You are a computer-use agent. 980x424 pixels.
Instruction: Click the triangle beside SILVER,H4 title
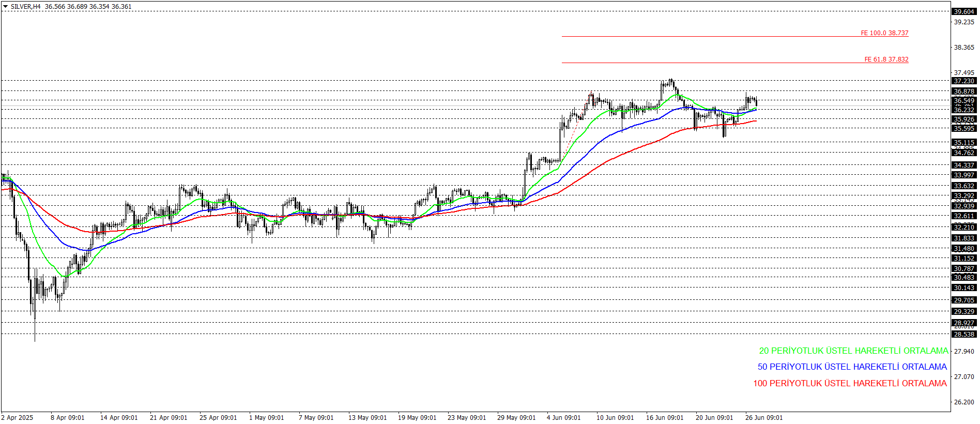point(5,7)
